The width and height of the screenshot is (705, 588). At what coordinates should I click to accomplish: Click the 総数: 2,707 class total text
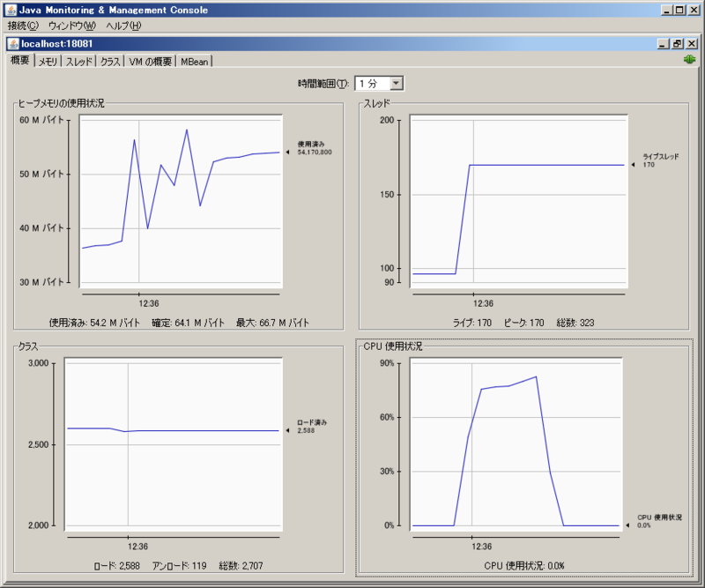coord(241,565)
